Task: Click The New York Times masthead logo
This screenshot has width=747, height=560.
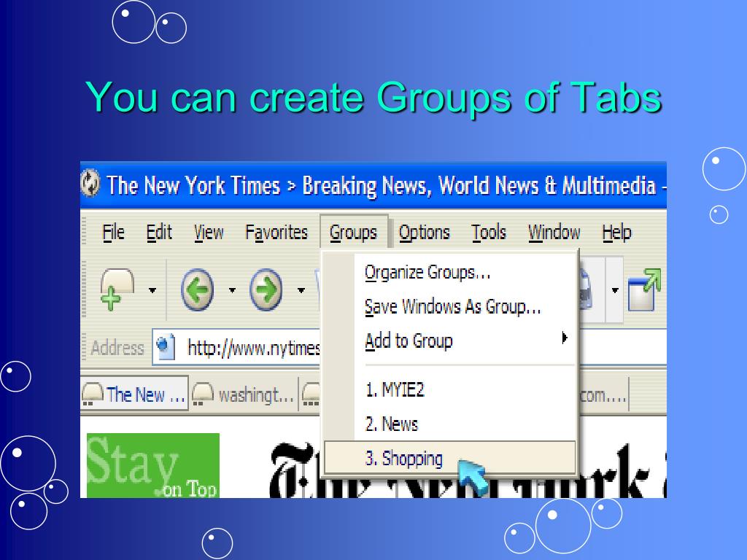Action: [467, 470]
